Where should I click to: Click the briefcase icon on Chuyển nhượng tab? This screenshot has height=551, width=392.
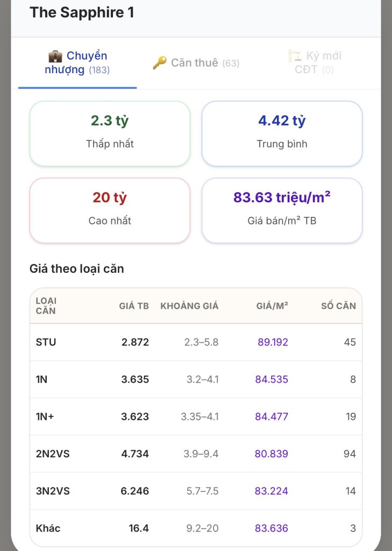coord(55,56)
